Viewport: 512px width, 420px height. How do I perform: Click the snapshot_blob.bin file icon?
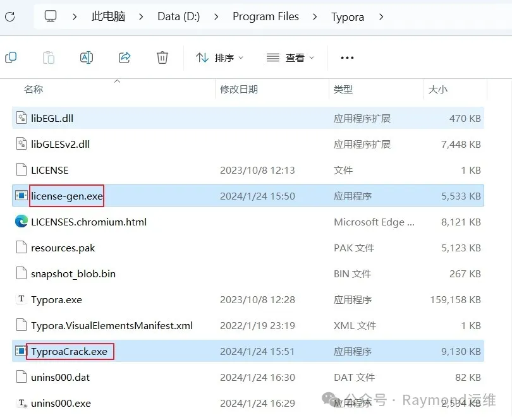pyautogui.click(x=21, y=273)
